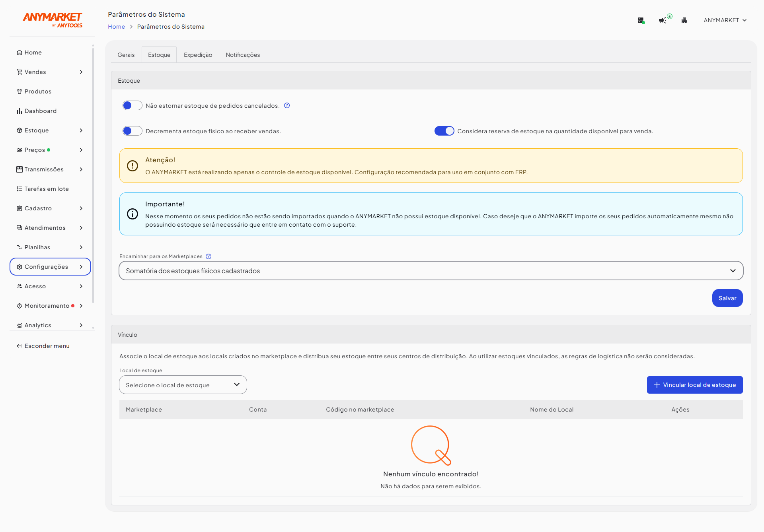Expand the ANYMARKET account menu
Viewport: 764px width, 532px height.
725,20
